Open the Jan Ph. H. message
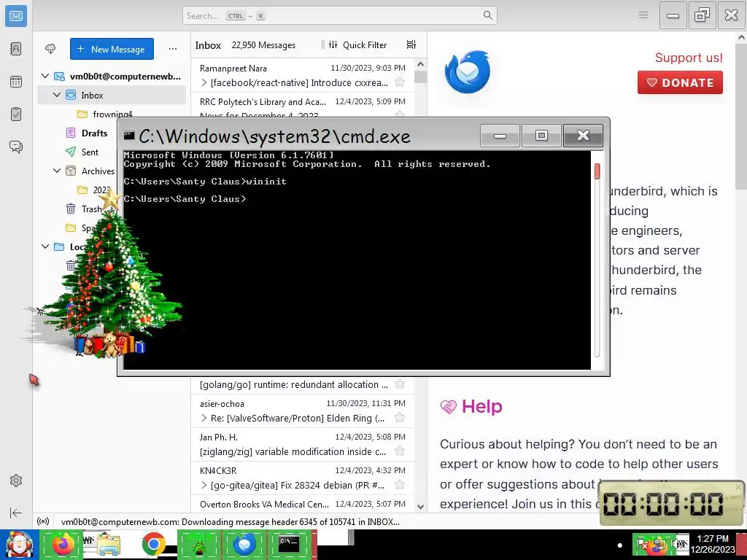This screenshot has width=747, height=560. pos(303,444)
